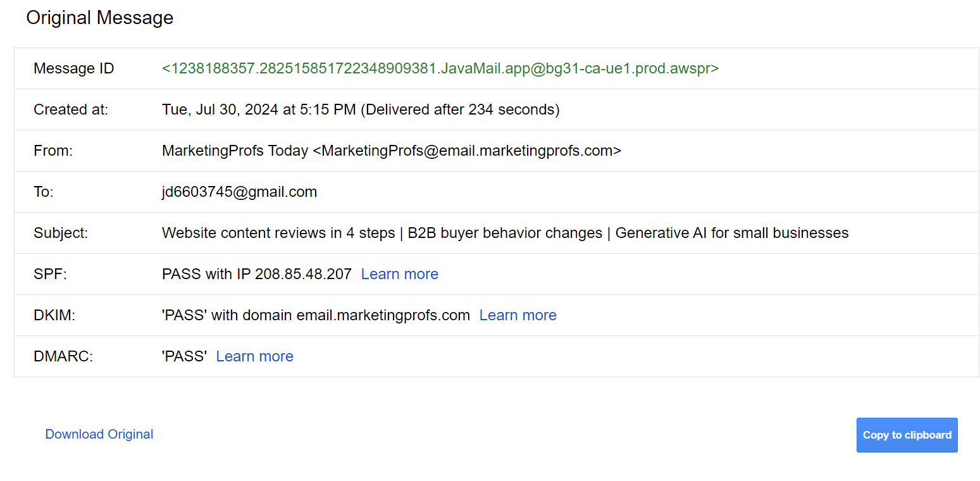The width and height of the screenshot is (980, 481).
Task: Click the Download Original link
Action: [99, 434]
